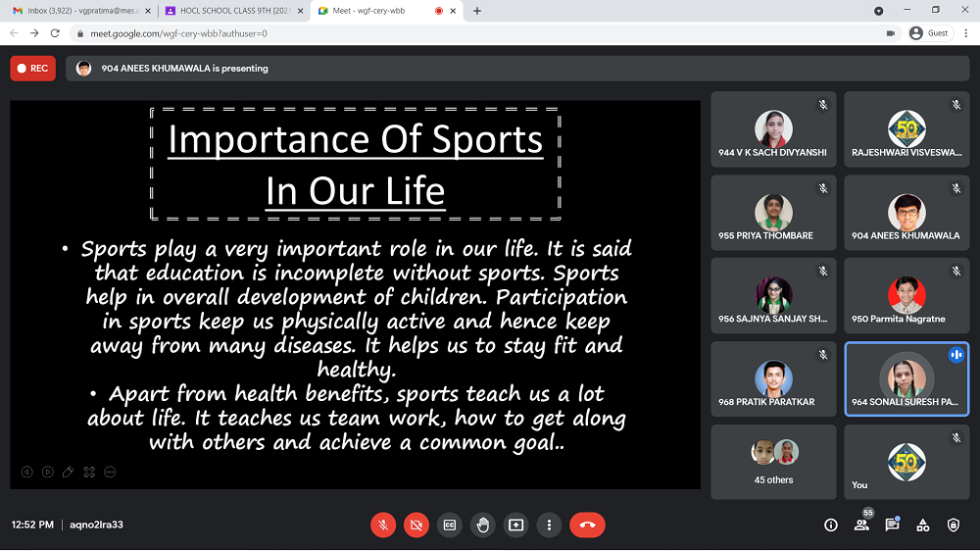This screenshot has height=551, width=980.
Task: Leave the call with red hang-up button
Action: pos(587,525)
